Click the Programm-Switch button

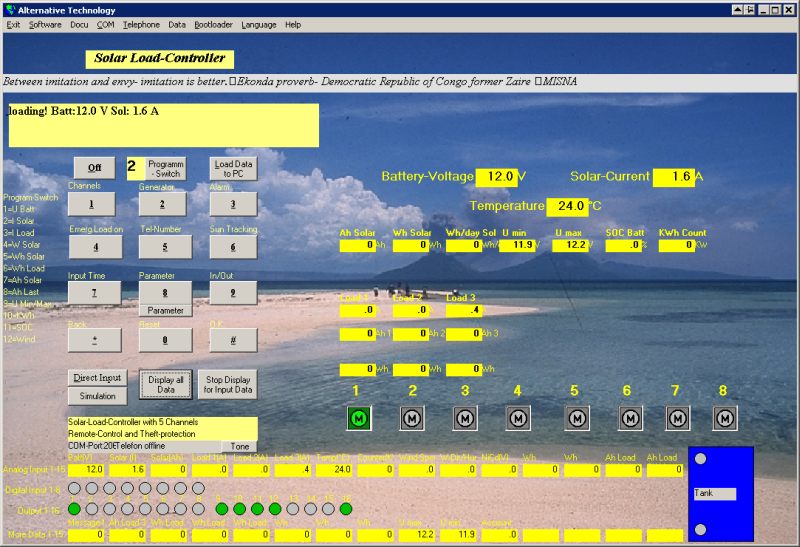pyautogui.click(x=165, y=169)
